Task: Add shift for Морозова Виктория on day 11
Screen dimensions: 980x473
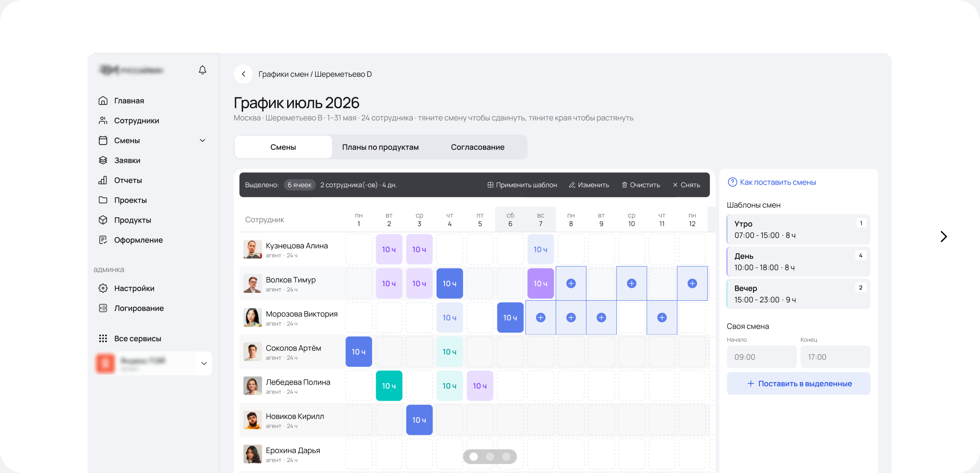Action: [x=662, y=318]
